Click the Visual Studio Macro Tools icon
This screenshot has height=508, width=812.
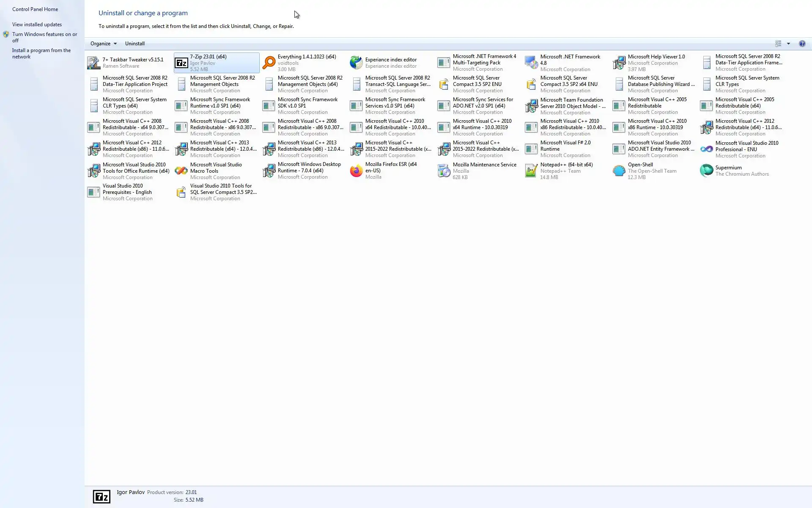pyautogui.click(x=181, y=171)
